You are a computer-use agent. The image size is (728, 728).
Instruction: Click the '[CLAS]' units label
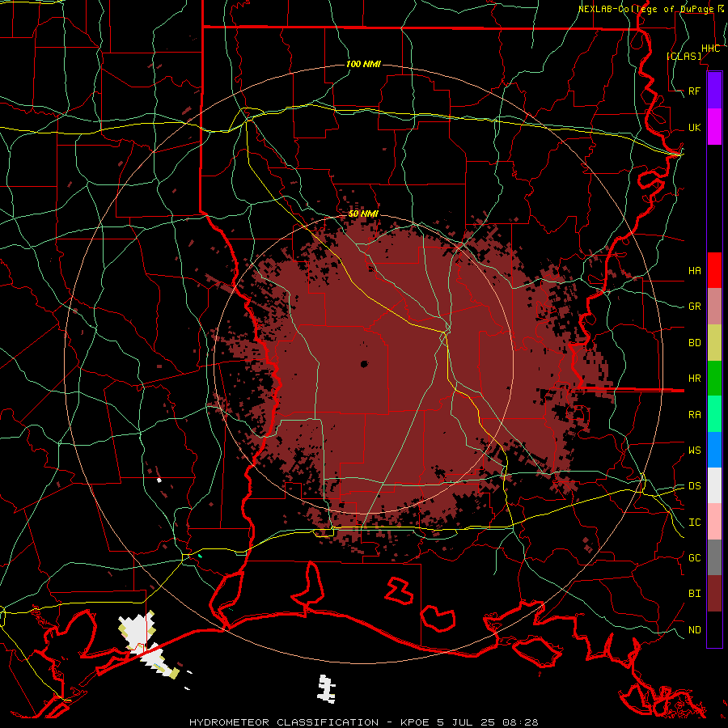684,56
